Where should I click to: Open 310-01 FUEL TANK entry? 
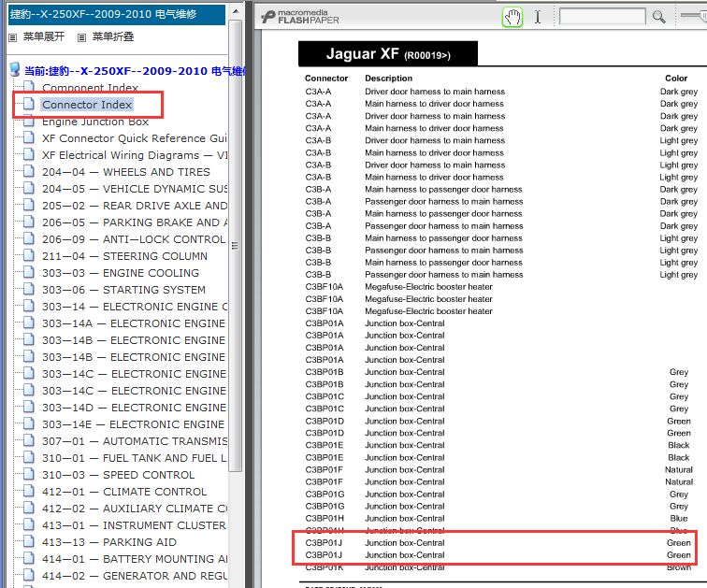(x=134, y=458)
